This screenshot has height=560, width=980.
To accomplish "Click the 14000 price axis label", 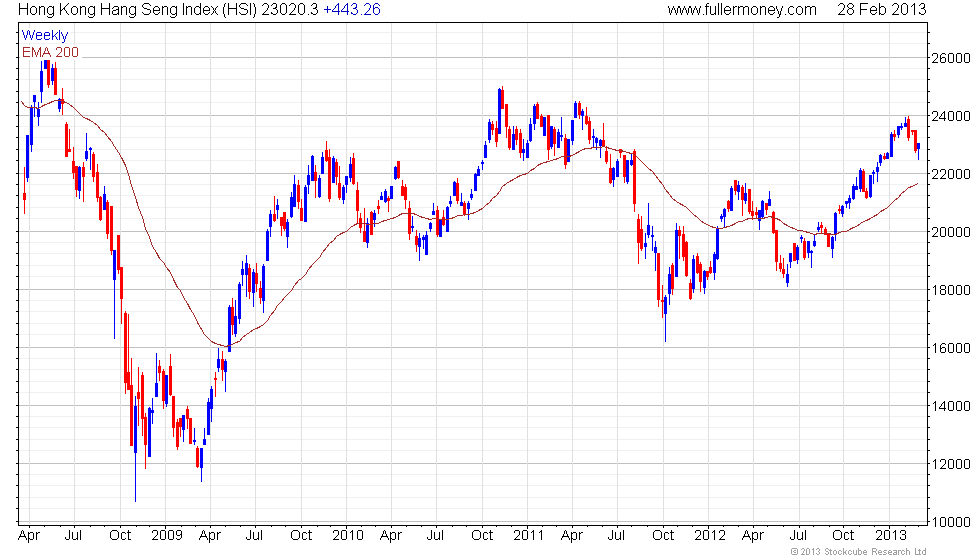I will click(x=951, y=406).
